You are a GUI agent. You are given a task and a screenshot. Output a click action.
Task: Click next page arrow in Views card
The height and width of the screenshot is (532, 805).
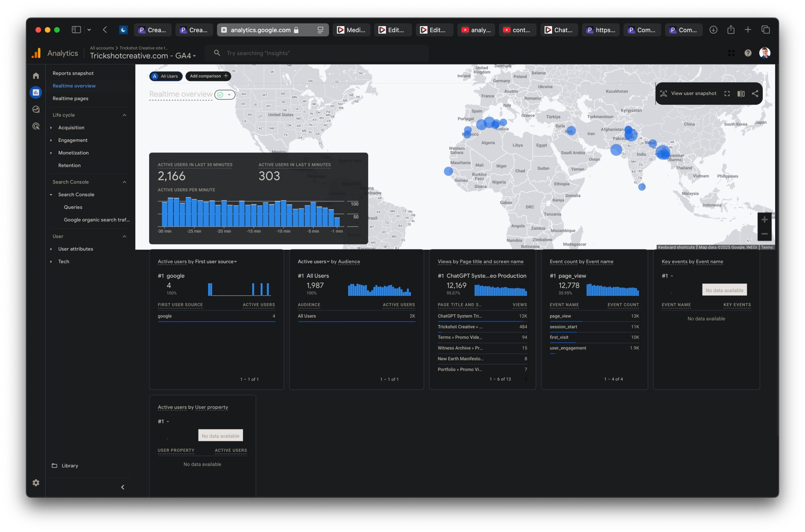[526, 379]
